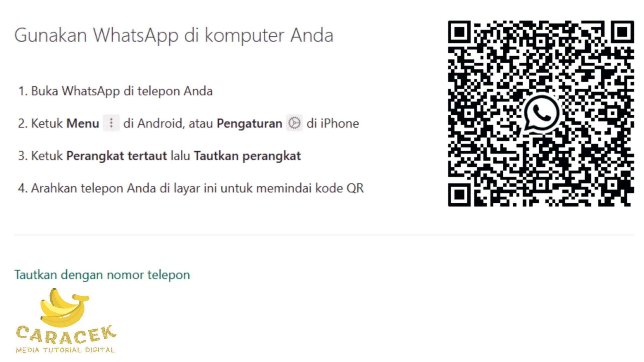Open the Tautkan dengan nomor telepon link
The image size is (644, 362).
102,275
